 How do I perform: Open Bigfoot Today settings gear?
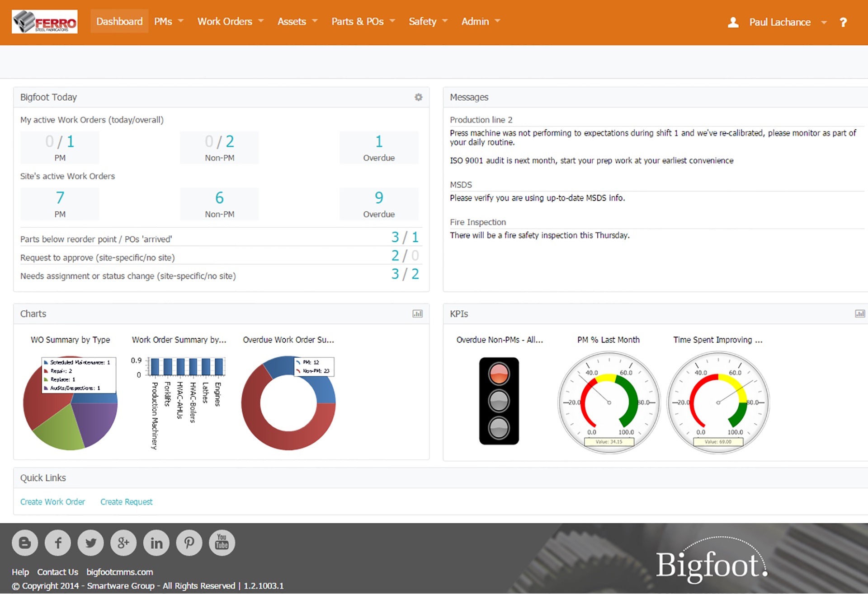pos(418,97)
